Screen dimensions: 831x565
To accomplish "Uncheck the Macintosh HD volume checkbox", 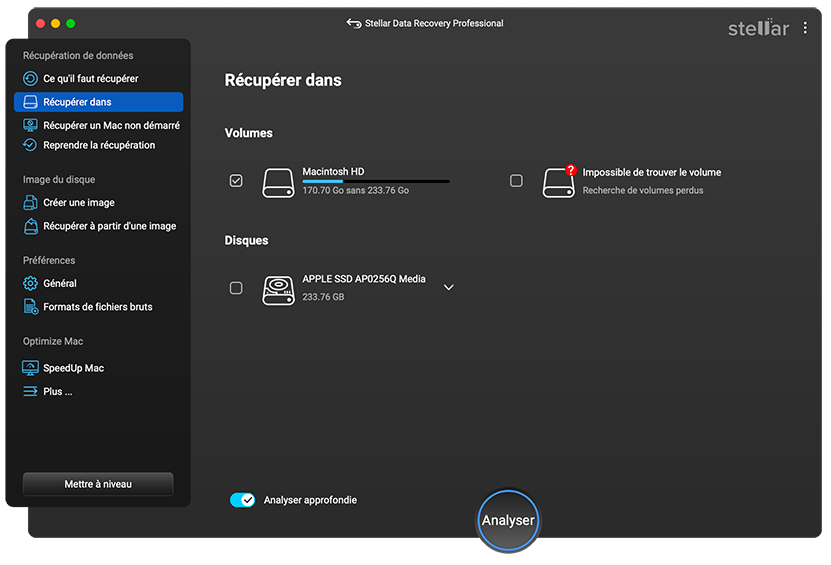I will (x=236, y=181).
